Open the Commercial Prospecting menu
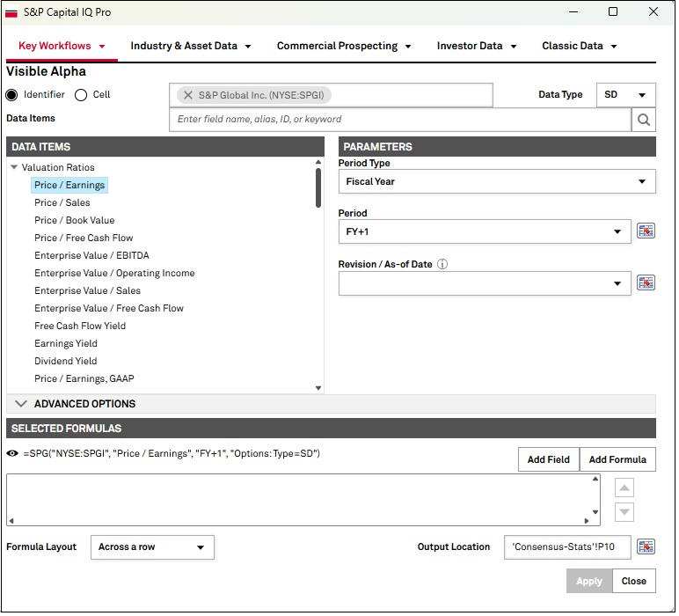The height and width of the screenshot is (616, 679). pyautogui.click(x=346, y=47)
